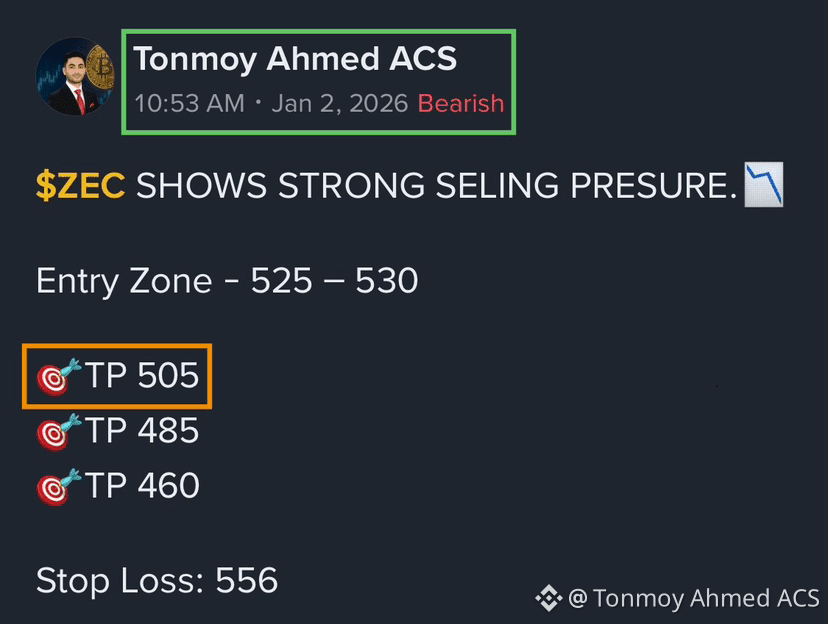Screen dimensions: 828x624
Task: Click the Binance logo in the watermark
Action: click(549, 598)
